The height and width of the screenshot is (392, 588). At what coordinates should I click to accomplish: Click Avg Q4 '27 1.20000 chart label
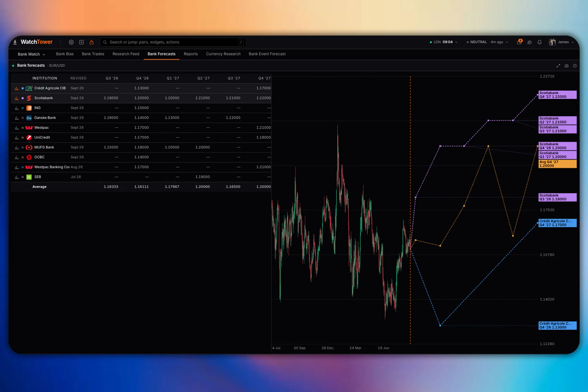click(557, 164)
